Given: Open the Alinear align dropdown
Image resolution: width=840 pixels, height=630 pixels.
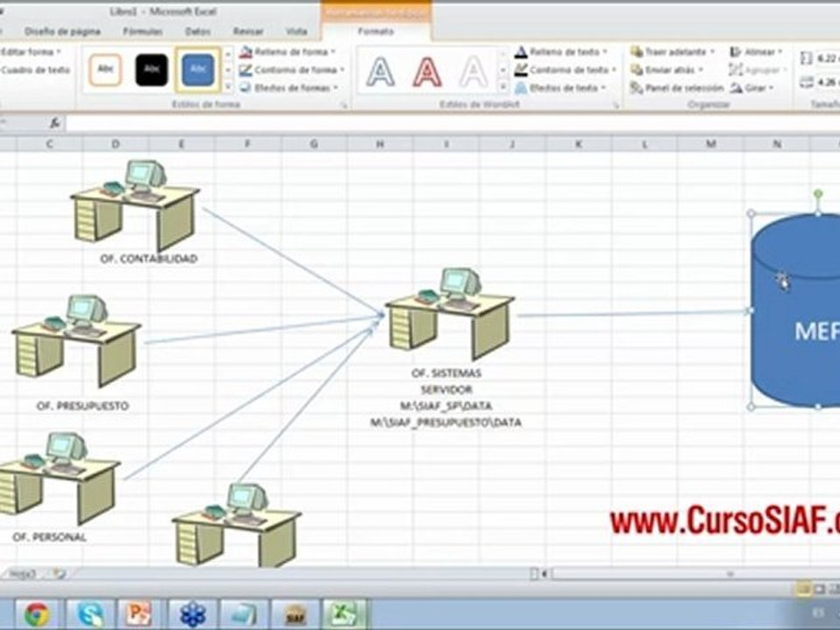Looking at the screenshot, I should pyautogui.click(x=756, y=52).
